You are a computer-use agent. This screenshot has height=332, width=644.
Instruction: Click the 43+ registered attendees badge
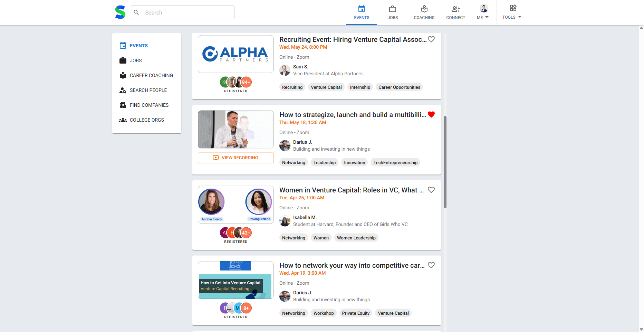pyautogui.click(x=246, y=233)
